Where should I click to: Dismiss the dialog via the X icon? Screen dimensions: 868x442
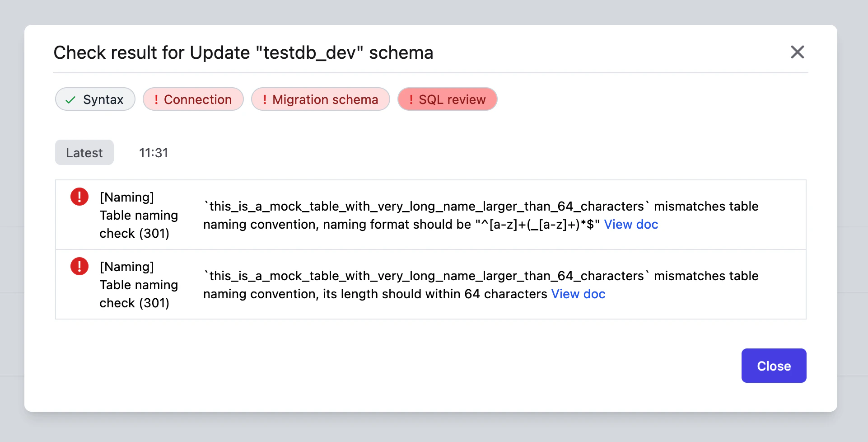(x=798, y=52)
